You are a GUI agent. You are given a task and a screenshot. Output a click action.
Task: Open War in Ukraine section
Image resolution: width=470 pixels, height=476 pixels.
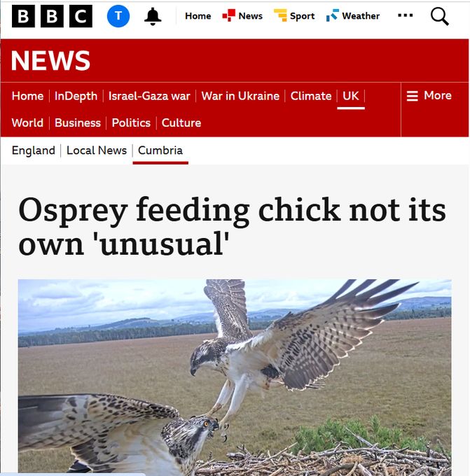240,96
